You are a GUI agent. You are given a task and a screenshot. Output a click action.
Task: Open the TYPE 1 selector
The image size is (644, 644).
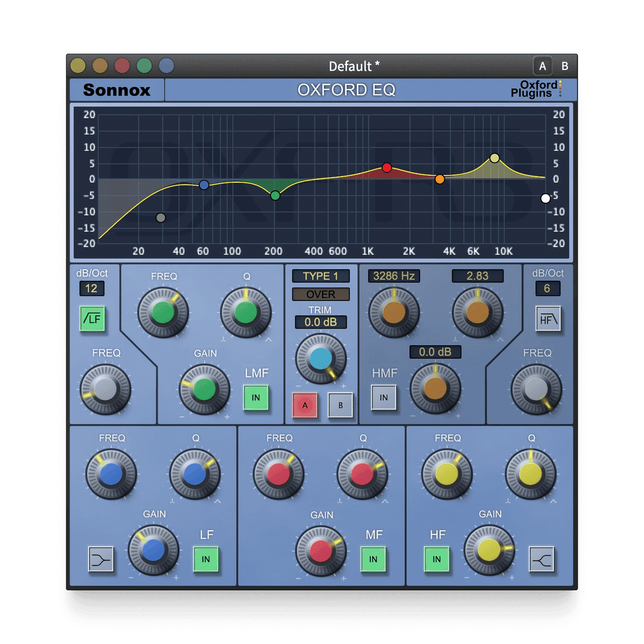pyautogui.click(x=322, y=276)
